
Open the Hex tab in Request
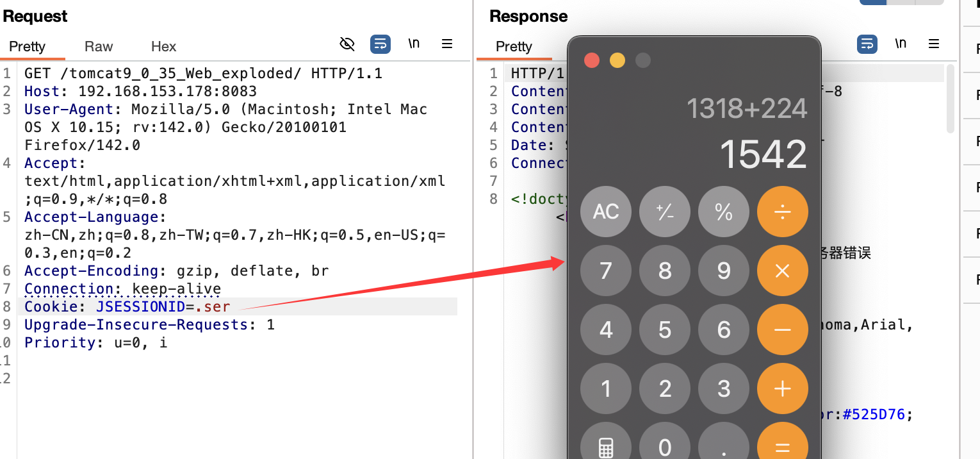tap(163, 47)
